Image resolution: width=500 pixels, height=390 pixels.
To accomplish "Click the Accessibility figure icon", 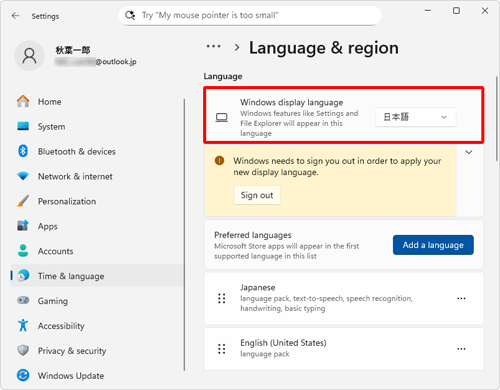I will tap(23, 325).
